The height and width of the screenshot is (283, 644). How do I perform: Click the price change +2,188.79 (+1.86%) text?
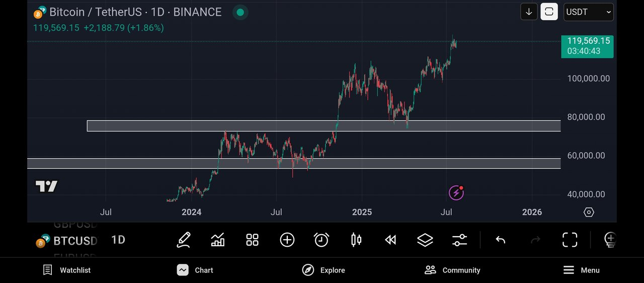124,28
